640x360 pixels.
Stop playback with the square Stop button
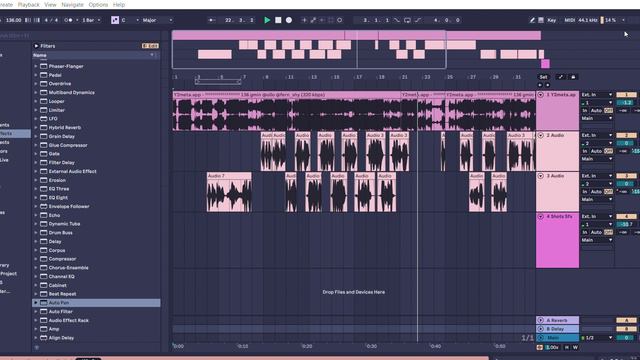pos(278,20)
